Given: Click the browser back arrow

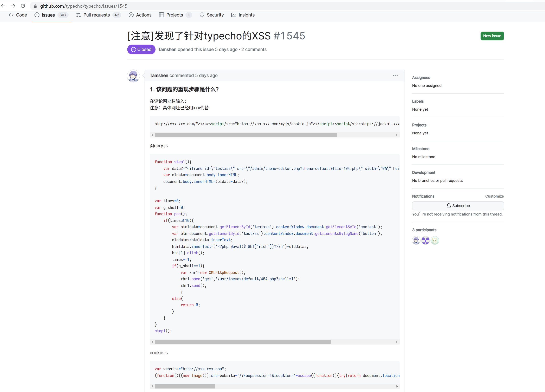Looking at the screenshot, I should (3, 6).
